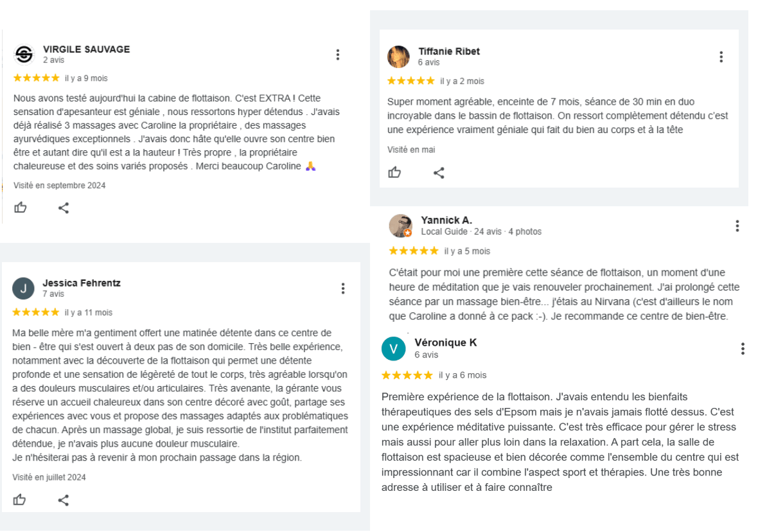Click the Véronique K reviewer name
The image size is (767, 532).
click(445, 342)
